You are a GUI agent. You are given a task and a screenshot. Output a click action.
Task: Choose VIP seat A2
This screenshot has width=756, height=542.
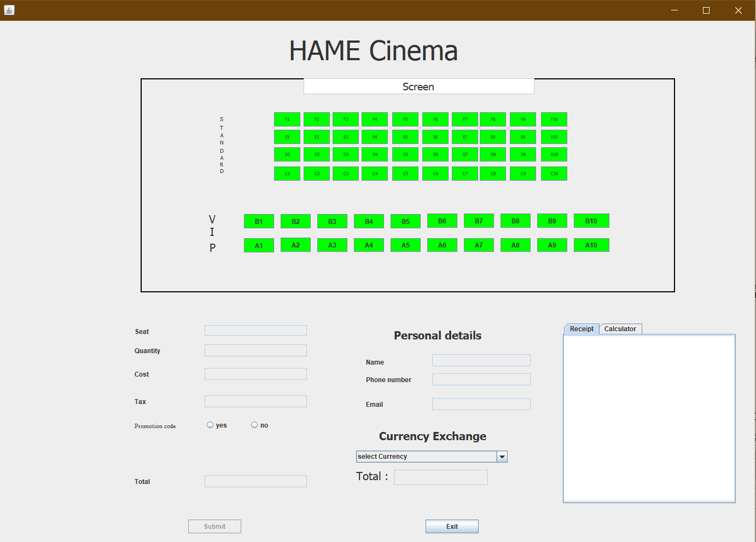click(x=295, y=245)
